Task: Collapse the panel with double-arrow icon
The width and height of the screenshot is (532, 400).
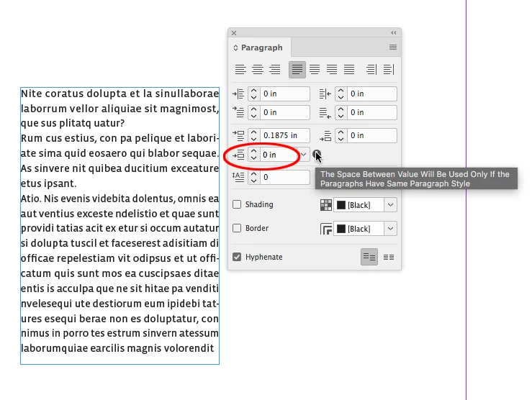Action: pos(394,33)
